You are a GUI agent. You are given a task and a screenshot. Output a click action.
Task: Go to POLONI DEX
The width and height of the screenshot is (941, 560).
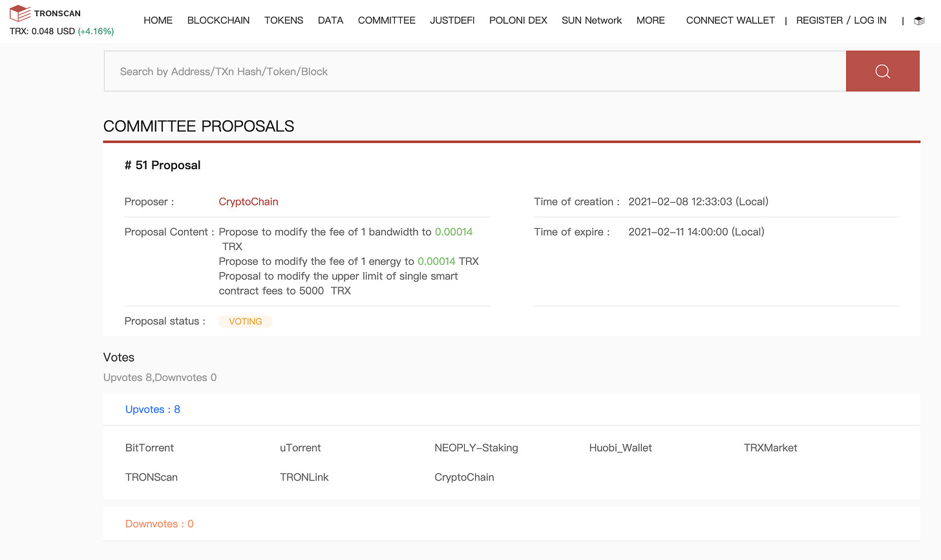[x=518, y=21]
